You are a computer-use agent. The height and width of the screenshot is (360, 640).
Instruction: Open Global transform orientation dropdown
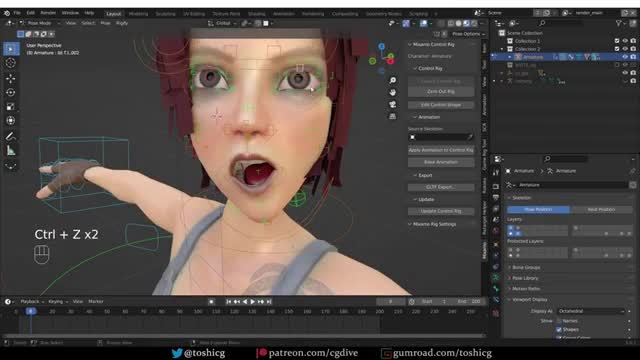click(222, 23)
